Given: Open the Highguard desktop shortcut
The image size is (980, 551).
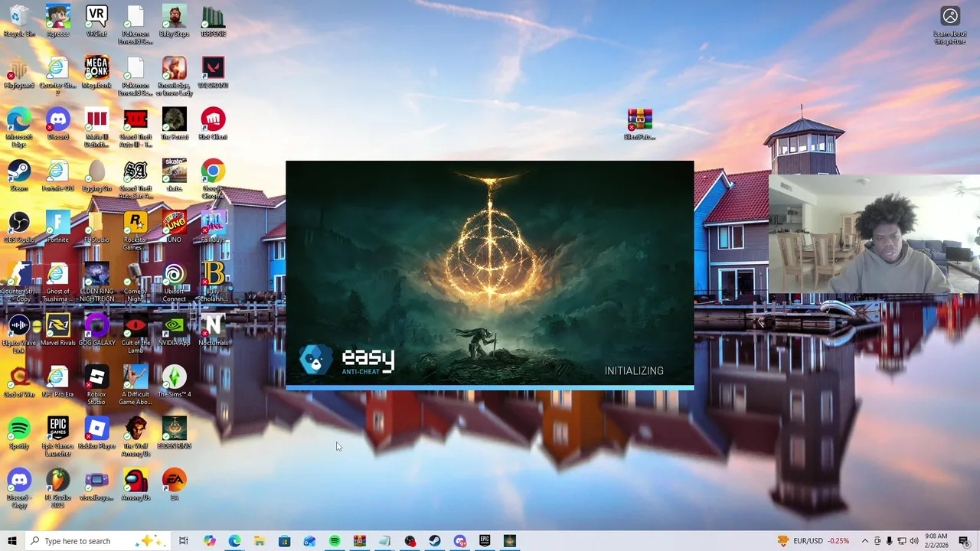Looking at the screenshot, I should tap(19, 73).
